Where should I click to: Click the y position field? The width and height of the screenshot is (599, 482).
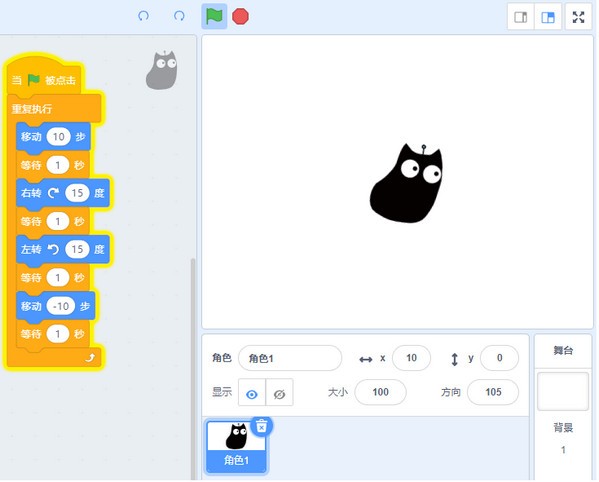coord(499,358)
